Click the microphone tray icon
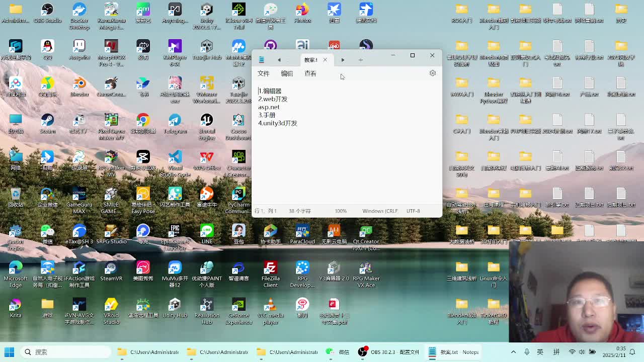 (x=526, y=352)
